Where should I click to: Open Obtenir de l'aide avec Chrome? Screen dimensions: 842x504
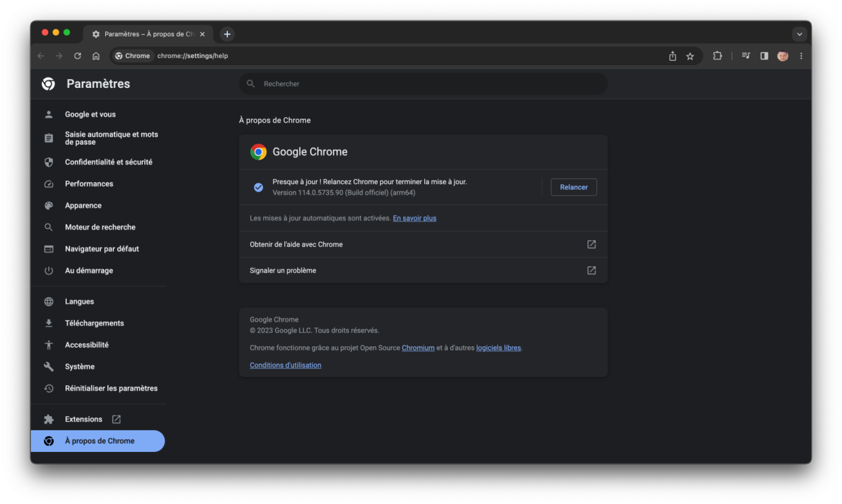(x=423, y=245)
